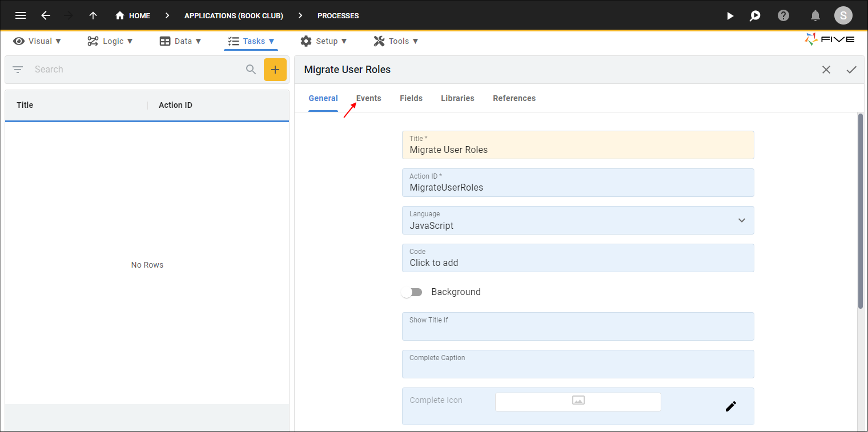Switch to the Libraries tab
This screenshot has width=868, height=432.
click(x=457, y=98)
